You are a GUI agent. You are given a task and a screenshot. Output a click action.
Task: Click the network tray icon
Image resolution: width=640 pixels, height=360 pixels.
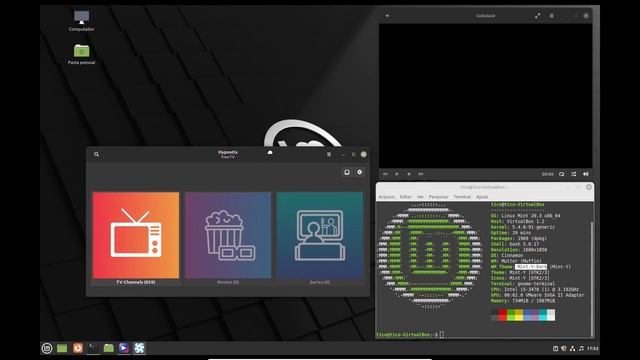coord(572,348)
